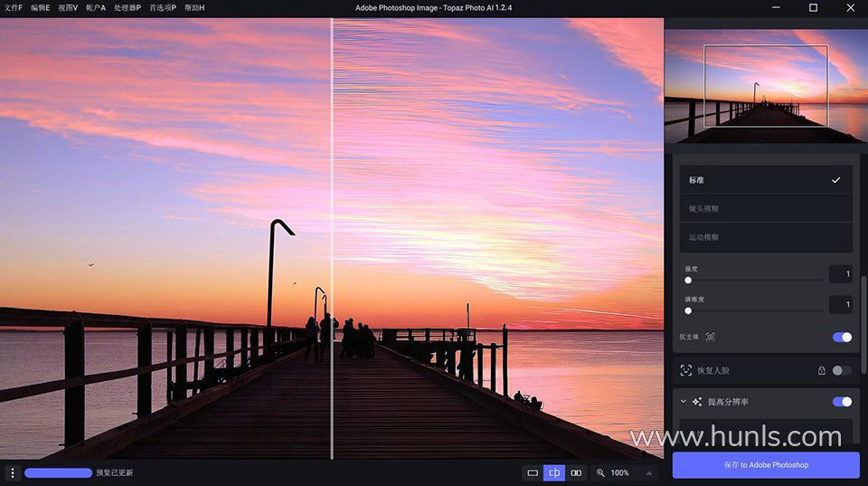Open the 帮助H menu
Screen dimensions: 868x486
[x=194, y=8]
